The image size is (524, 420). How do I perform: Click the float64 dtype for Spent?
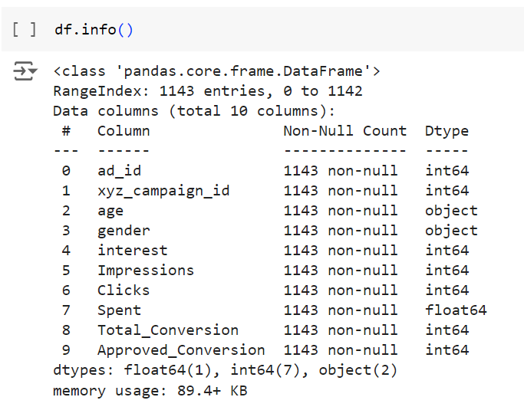pos(456,310)
